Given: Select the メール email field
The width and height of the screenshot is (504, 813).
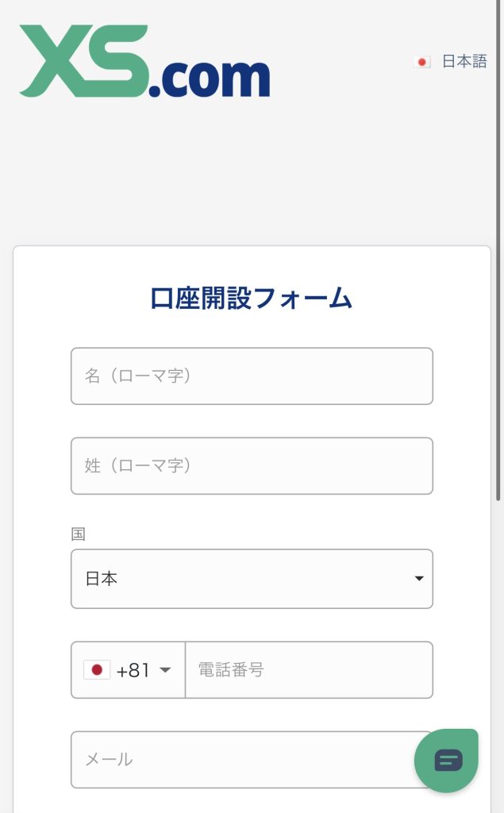Looking at the screenshot, I should point(238,760).
